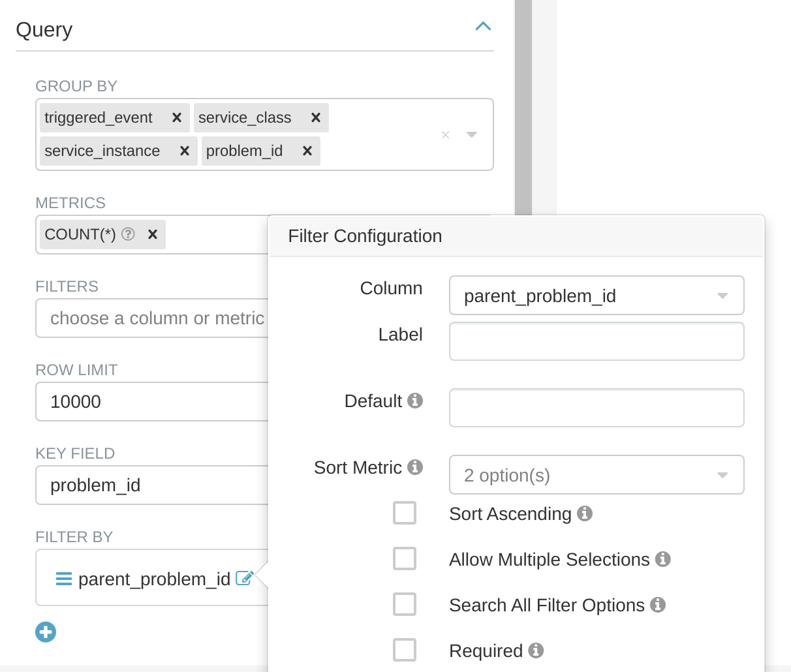Open the Column dropdown in Filter Configuration
Viewport: 791px width, 672px height.
pyautogui.click(x=722, y=295)
